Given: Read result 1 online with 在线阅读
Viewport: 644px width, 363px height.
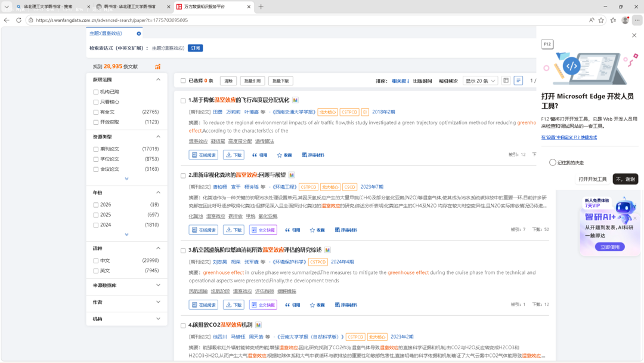Looking at the screenshot, I should [203, 155].
